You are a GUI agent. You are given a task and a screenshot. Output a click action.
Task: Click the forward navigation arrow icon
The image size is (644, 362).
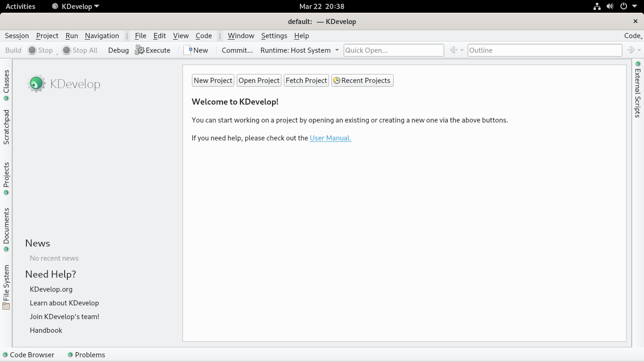point(631,50)
